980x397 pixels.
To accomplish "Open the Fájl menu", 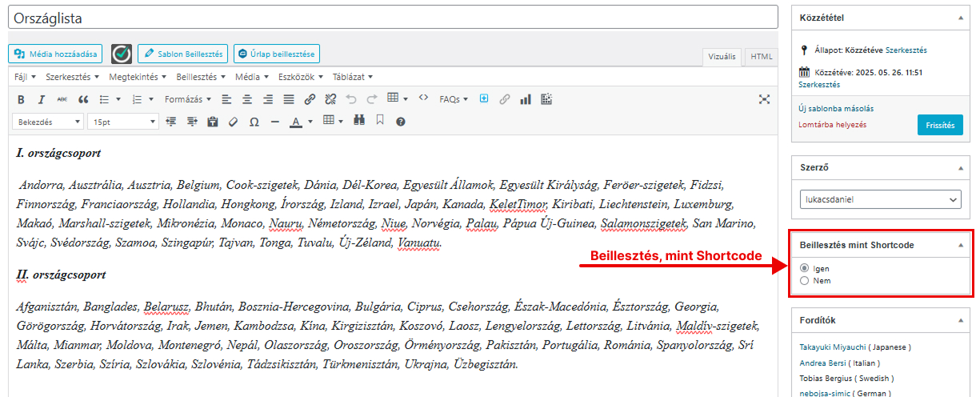I will click(26, 77).
